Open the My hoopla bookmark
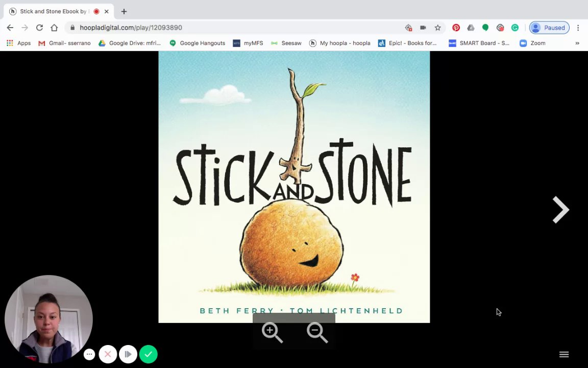The height and width of the screenshot is (368, 588). pos(340,43)
